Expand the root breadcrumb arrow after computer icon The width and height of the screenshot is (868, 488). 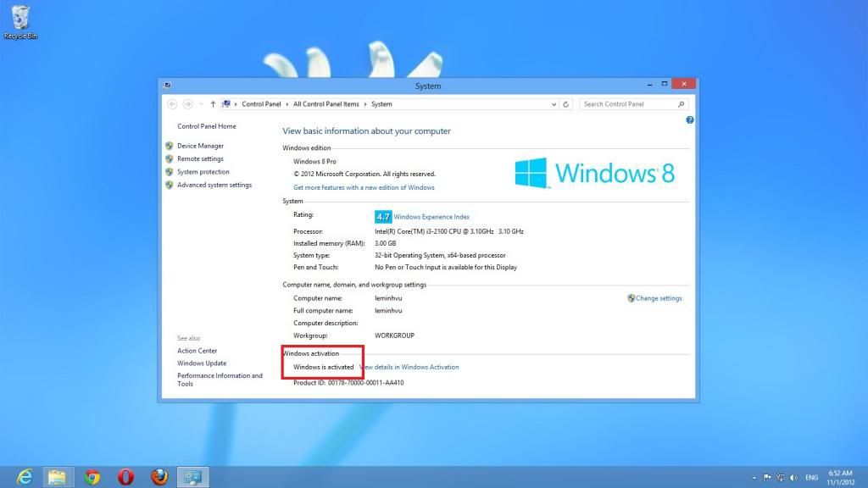click(236, 104)
